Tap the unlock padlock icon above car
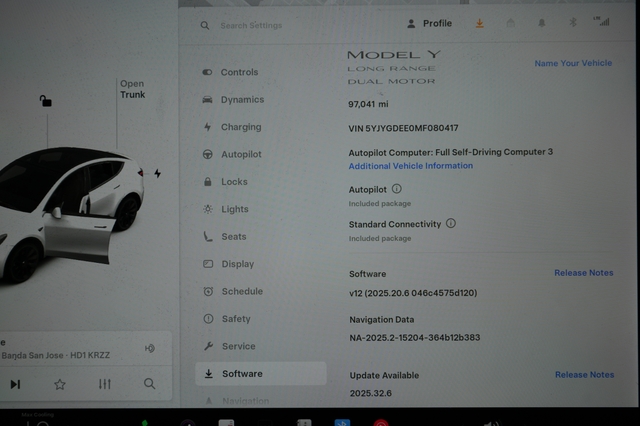640x426 pixels. pyautogui.click(x=45, y=100)
